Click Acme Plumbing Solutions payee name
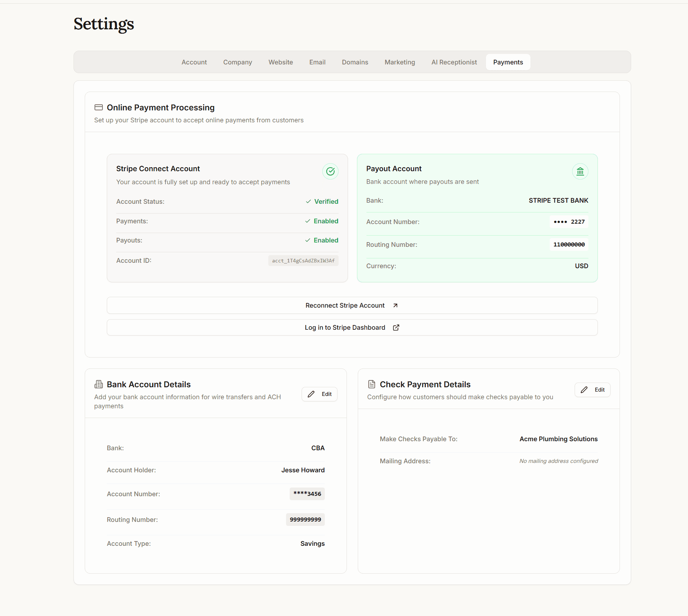Screen dimensions: 688x616 coord(558,439)
